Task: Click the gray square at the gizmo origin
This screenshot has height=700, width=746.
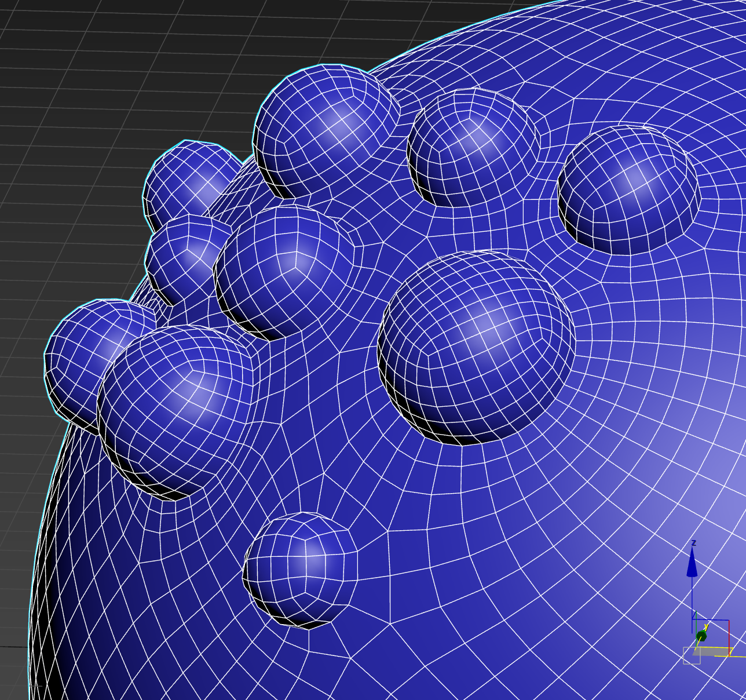Action: [x=692, y=656]
